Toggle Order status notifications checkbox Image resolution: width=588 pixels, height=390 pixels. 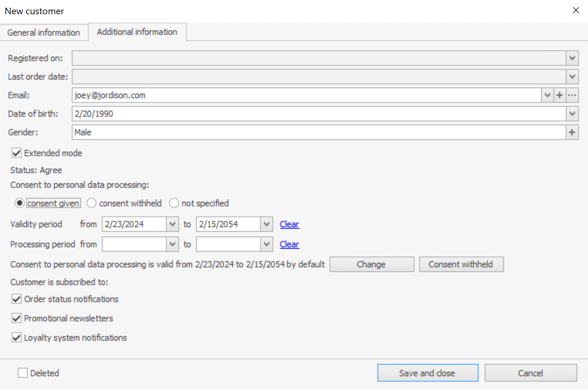[x=17, y=299]
